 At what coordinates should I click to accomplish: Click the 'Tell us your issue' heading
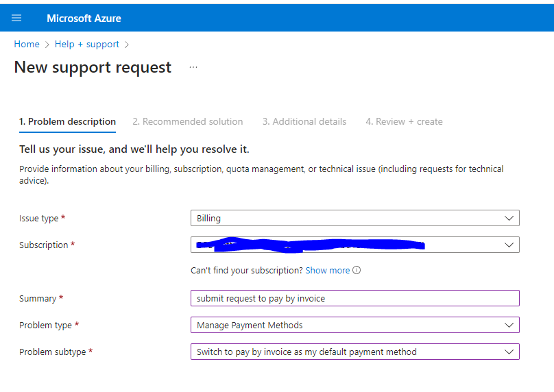click(x=134, y=149)
